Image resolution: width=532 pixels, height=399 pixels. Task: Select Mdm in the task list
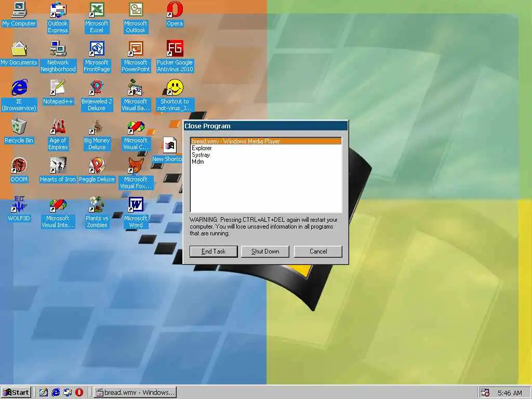tap(266, 162)
